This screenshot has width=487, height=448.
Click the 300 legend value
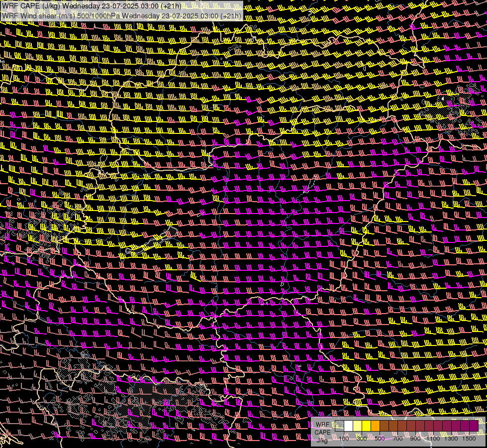click(362, 439)
